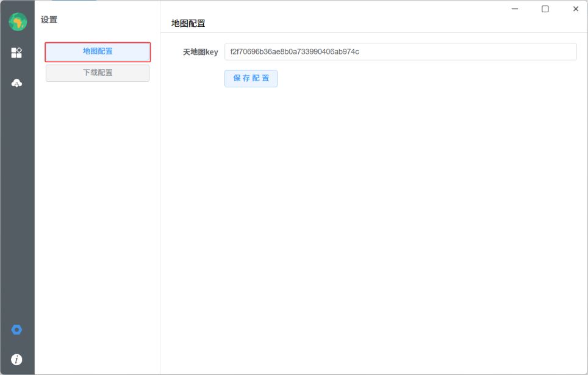Viewport: 588px width, 375px height.
Task: Open the cloud download panel icon
Action: coord(17,83)
